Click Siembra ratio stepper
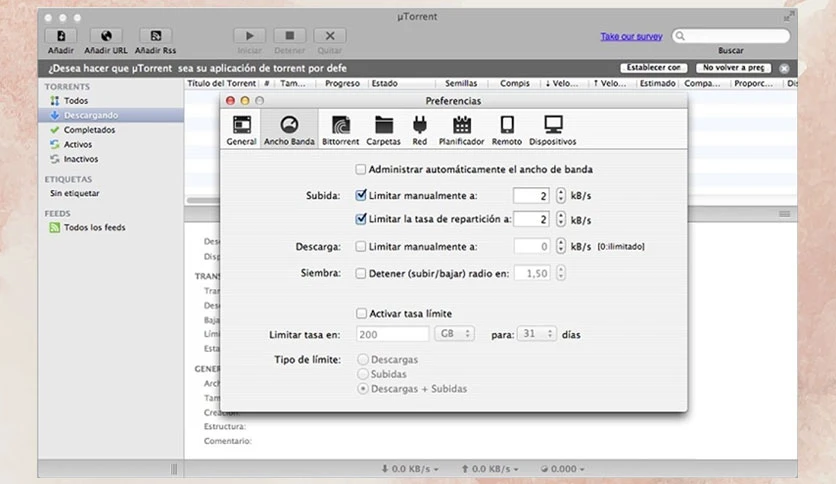The width and height of the screenshot is (836, 484). (560, 273)
